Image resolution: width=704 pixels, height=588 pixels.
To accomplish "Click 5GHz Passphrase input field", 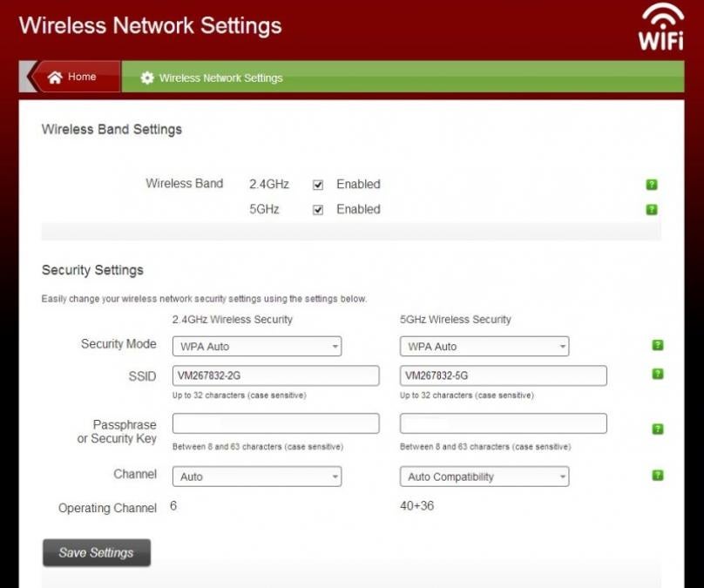I will click(x=504, y=423).
